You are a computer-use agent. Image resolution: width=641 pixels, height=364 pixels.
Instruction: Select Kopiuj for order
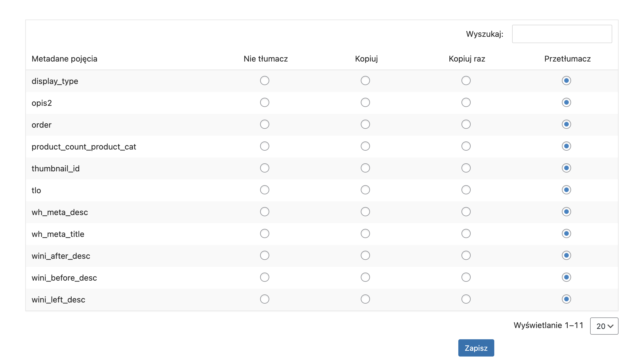[x=365, y=124]
